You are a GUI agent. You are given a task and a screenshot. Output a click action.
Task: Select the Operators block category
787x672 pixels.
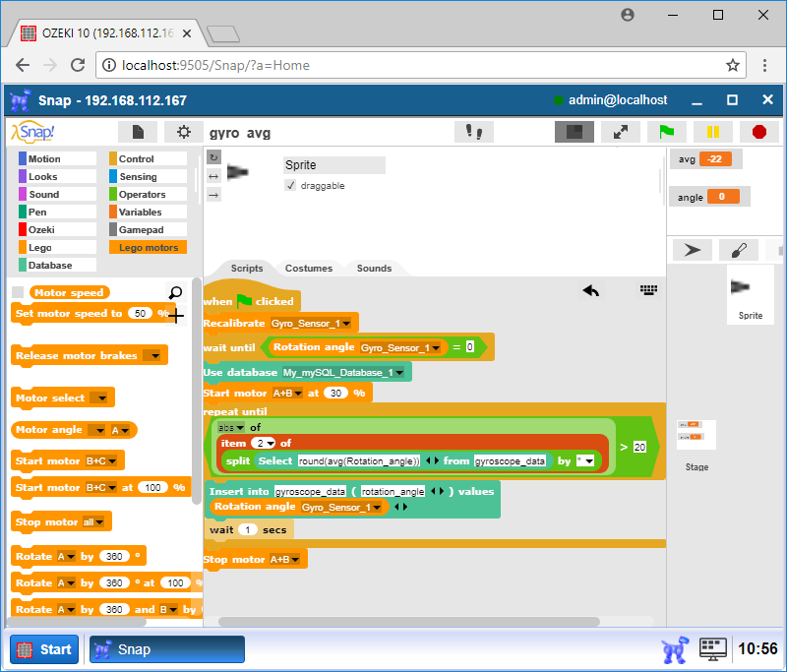coord(148,194)
